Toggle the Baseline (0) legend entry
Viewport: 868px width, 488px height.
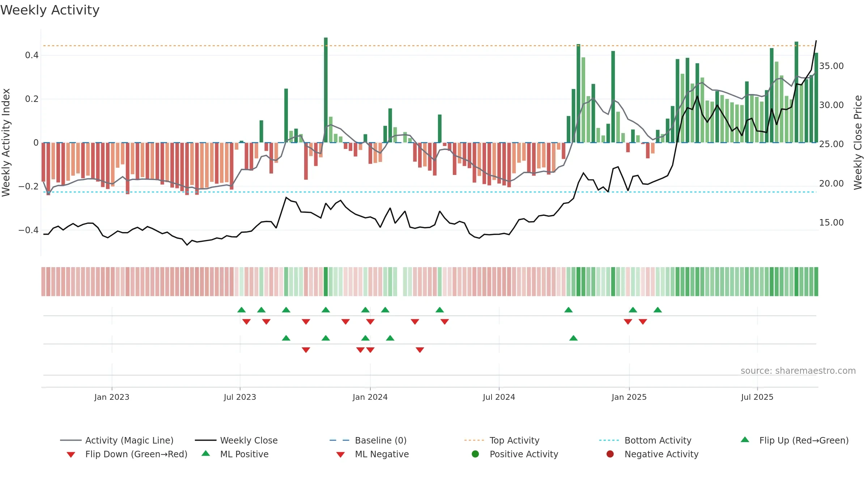(368, 440)
